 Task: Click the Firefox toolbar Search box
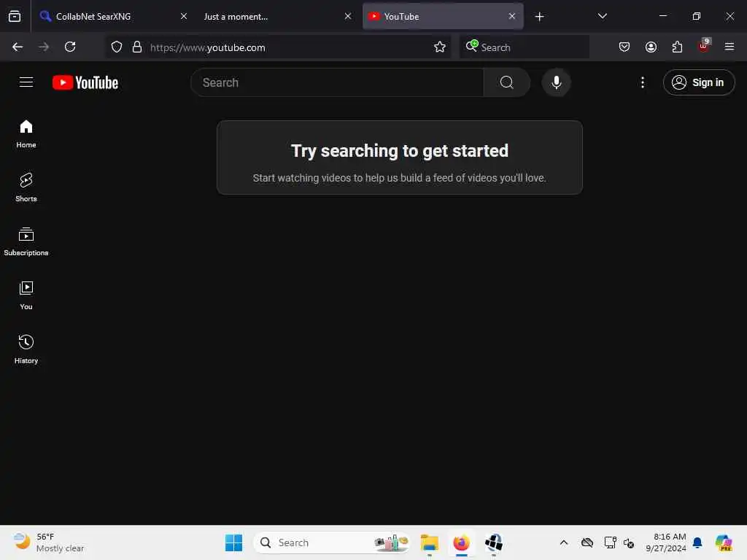[525, 47]
